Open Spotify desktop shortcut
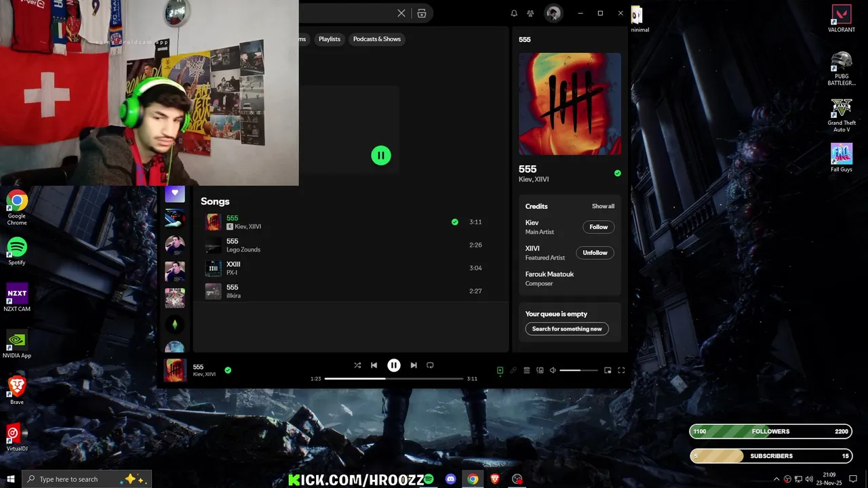This screenshot has width=868, height=488. [x=17, y=251]
